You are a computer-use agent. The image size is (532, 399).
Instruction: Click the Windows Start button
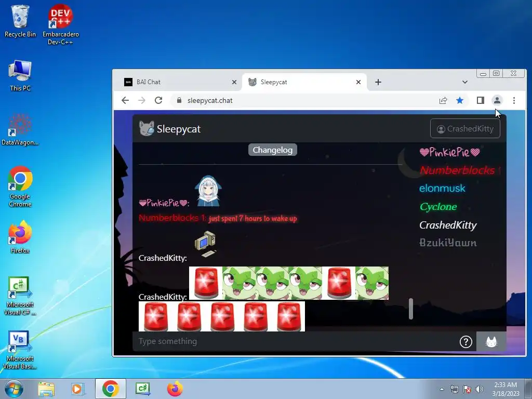(14, 389)
